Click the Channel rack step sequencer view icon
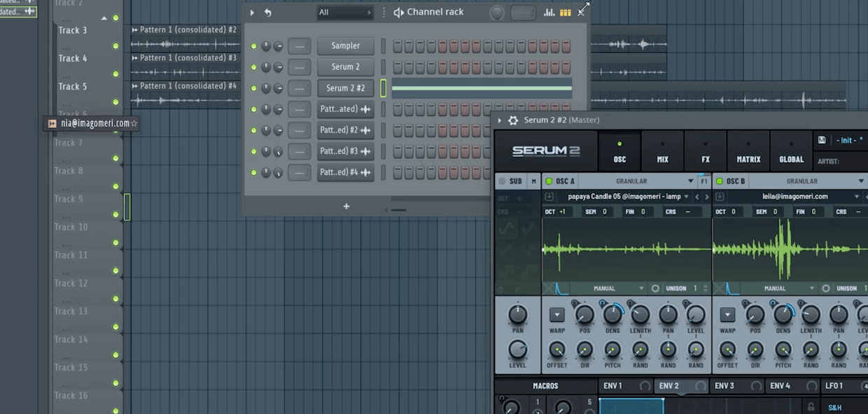The image size is (868, 414). coord(565,12)
